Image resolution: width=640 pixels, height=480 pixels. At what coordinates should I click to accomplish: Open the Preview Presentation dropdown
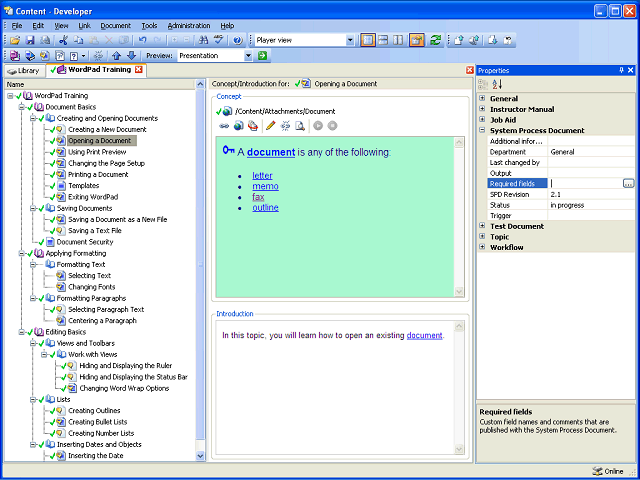(x=248, y=56)
